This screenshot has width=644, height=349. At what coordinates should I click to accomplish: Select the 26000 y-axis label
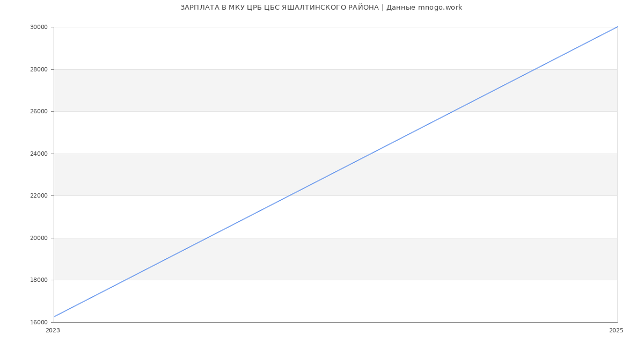39,112
